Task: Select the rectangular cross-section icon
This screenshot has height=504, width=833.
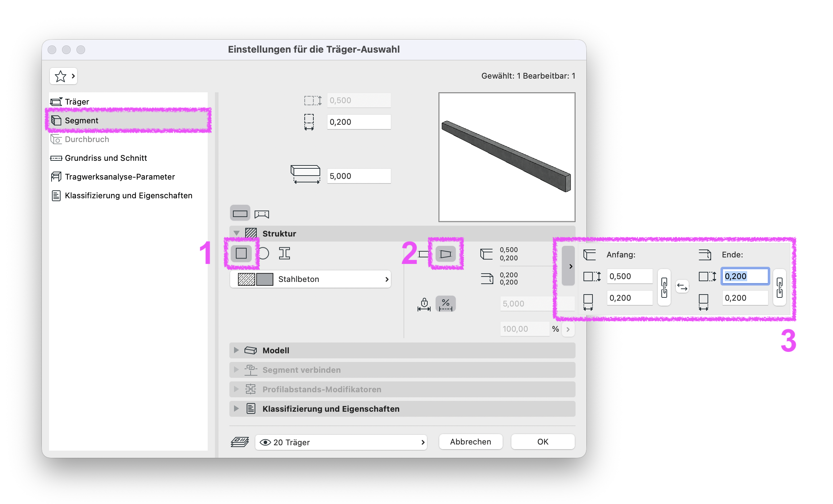Action: pyautogui.click(x=241, y=253)
